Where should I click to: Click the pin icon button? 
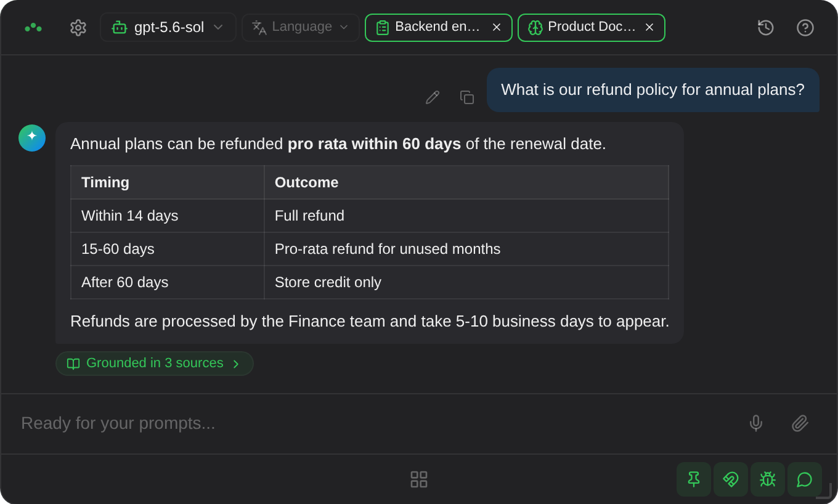(x=694, y=479)
